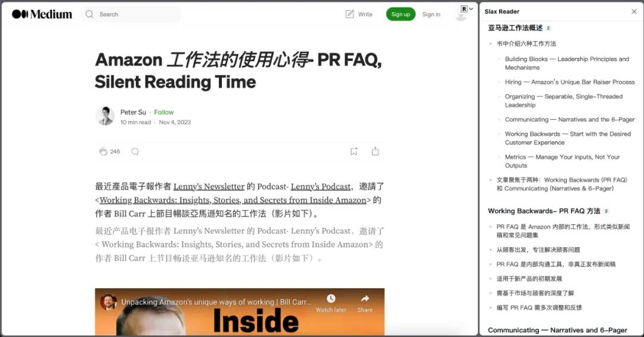Select 适用于新产品的初期发展 item

529,279
